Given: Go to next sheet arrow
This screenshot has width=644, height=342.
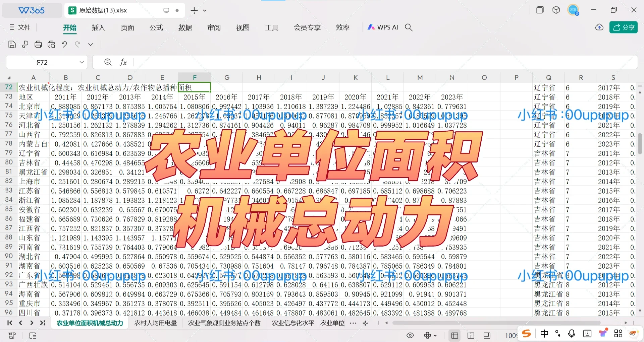Looking at the screenshot, I should [32, 323].
